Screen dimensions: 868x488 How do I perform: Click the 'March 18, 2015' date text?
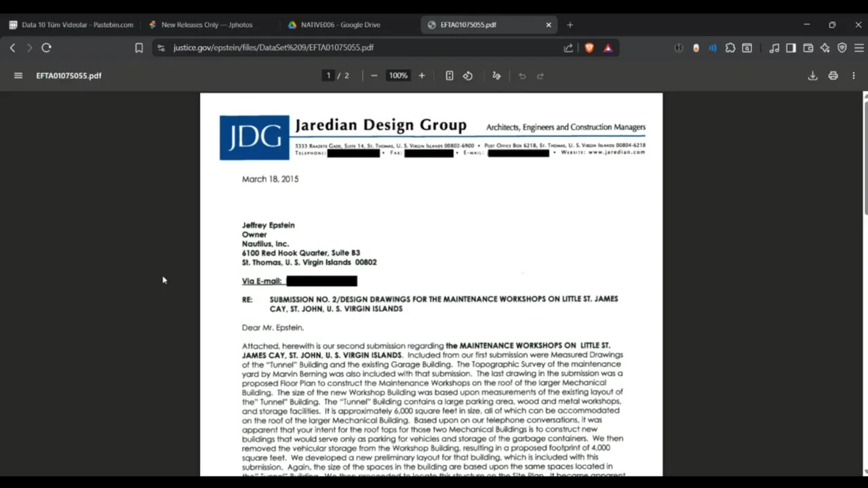(270, 179)
